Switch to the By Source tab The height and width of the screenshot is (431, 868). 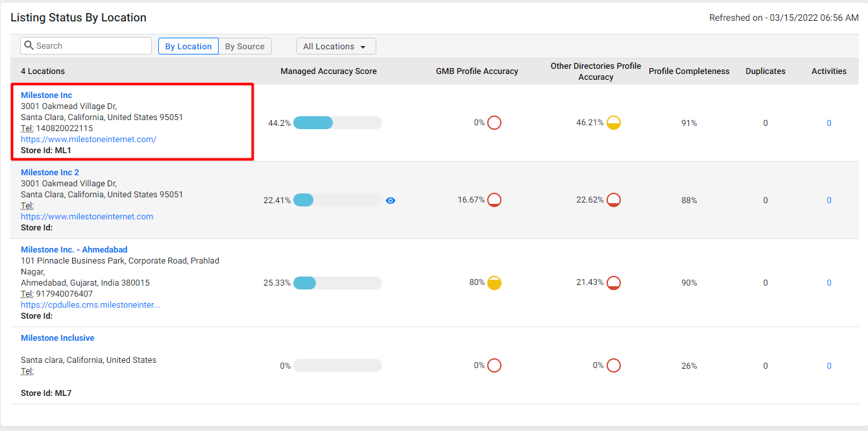[245, 46]
